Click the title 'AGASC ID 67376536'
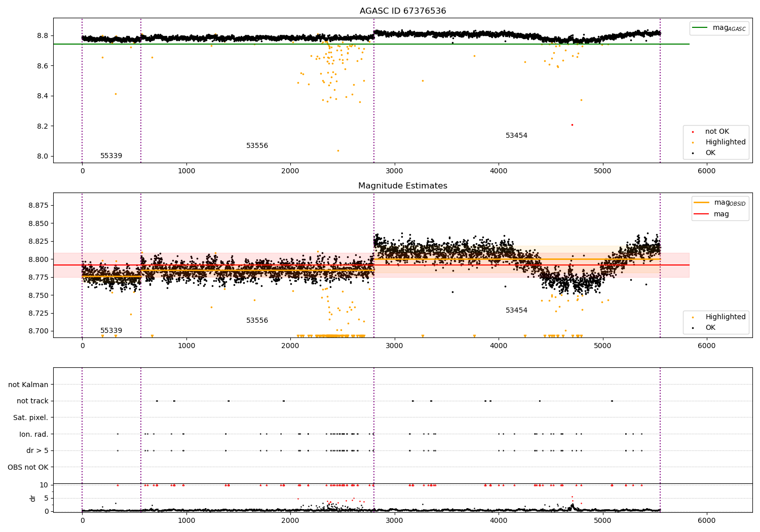The height and width of the screenshot is (532, 760). coord(403,11)
